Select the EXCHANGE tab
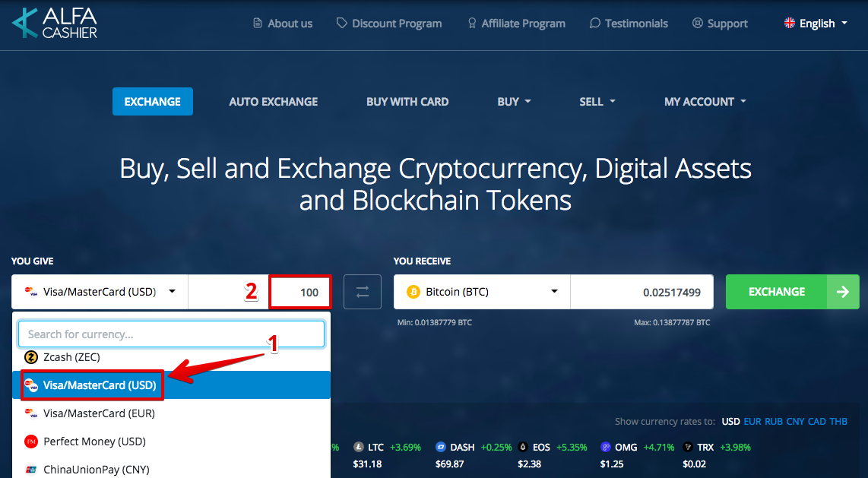The width and height of the screenshot is (868, 478). (153, 102)
